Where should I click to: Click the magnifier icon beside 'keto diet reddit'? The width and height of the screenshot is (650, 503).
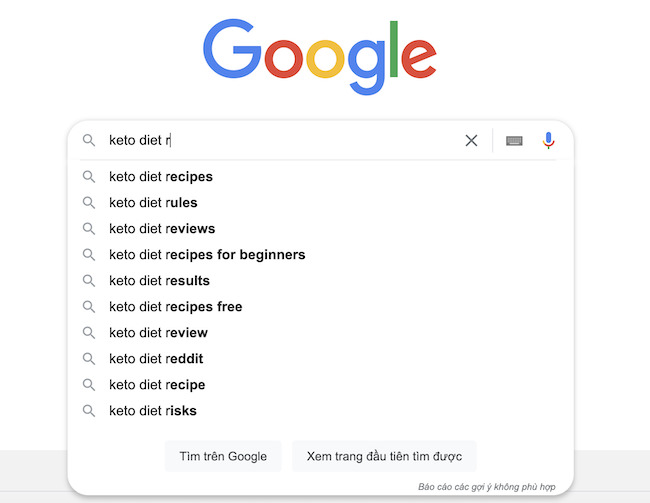click(89, 359)
